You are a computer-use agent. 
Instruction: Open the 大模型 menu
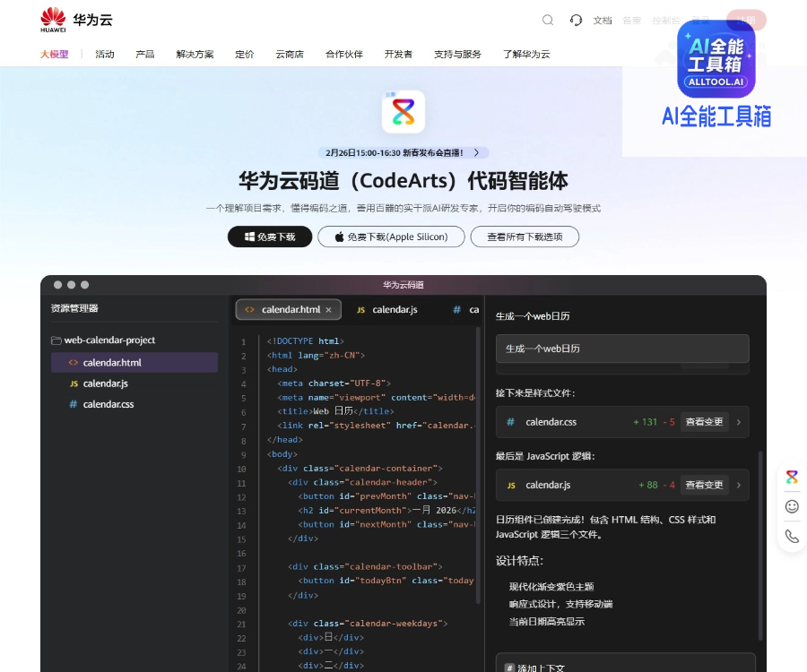point(54,54)
